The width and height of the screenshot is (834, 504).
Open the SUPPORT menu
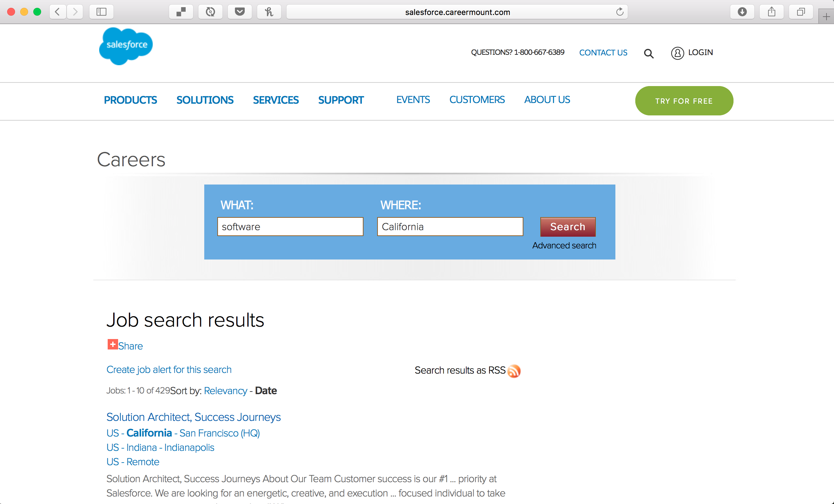tap(341, 100)
